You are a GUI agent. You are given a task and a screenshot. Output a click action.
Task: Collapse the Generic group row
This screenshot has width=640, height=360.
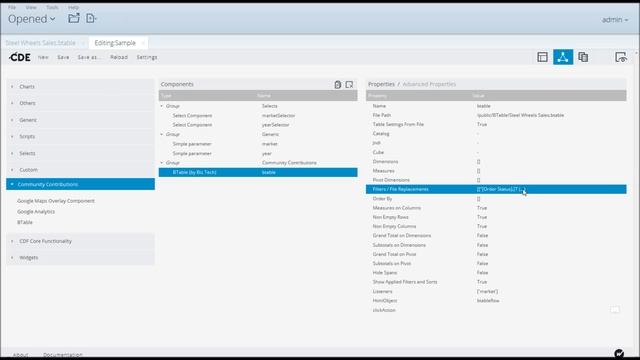[162, 134]
